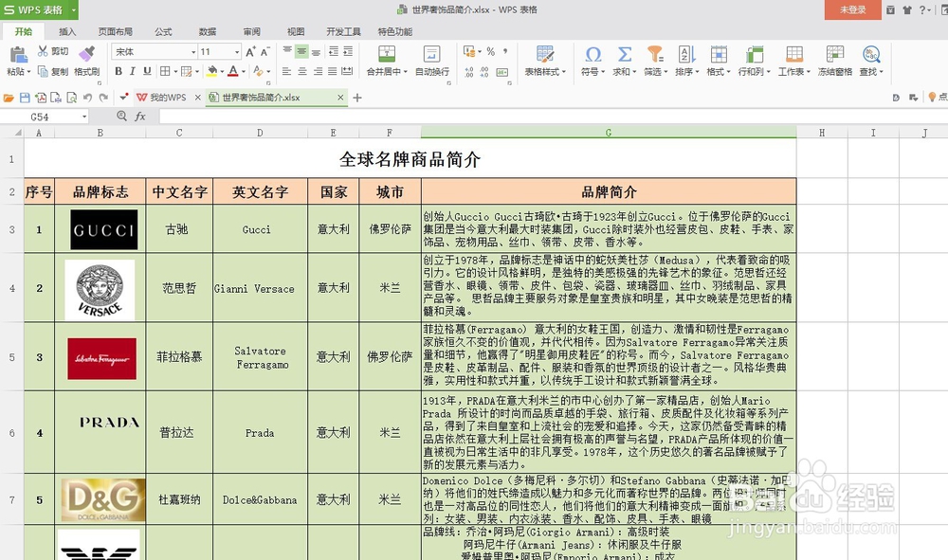Increase font size with the A+ icon

click(250, 52)
